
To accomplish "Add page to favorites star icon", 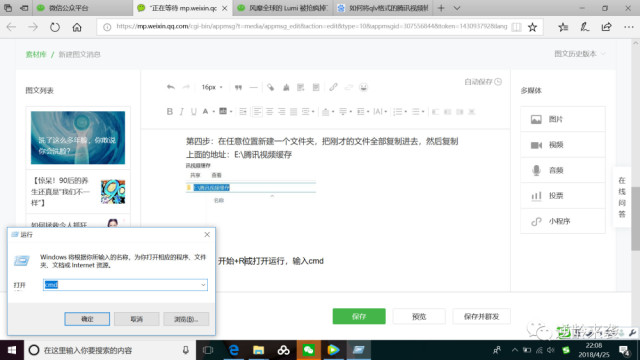I will (532, 27).
